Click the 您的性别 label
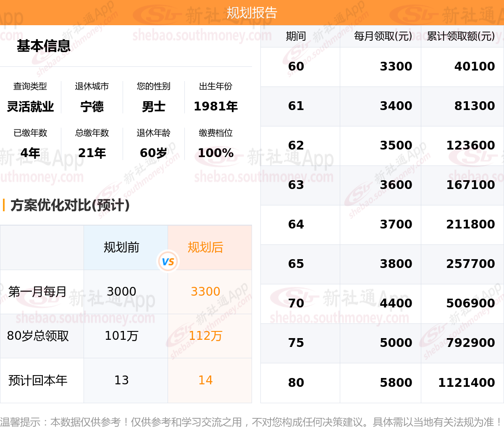This screenshot has width=504, height=428. [x=154, y=86]
